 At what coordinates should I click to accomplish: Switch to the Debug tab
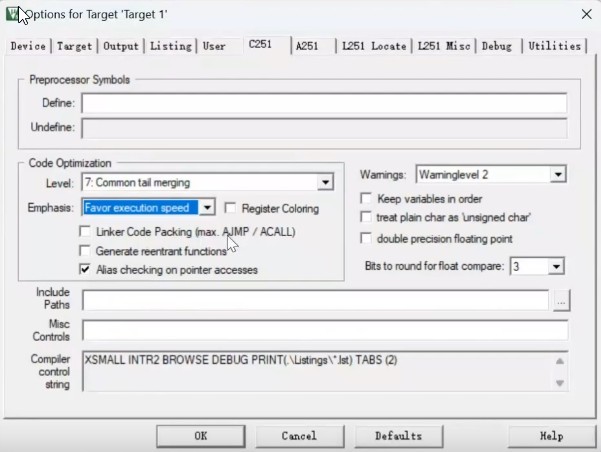[497, 46]
